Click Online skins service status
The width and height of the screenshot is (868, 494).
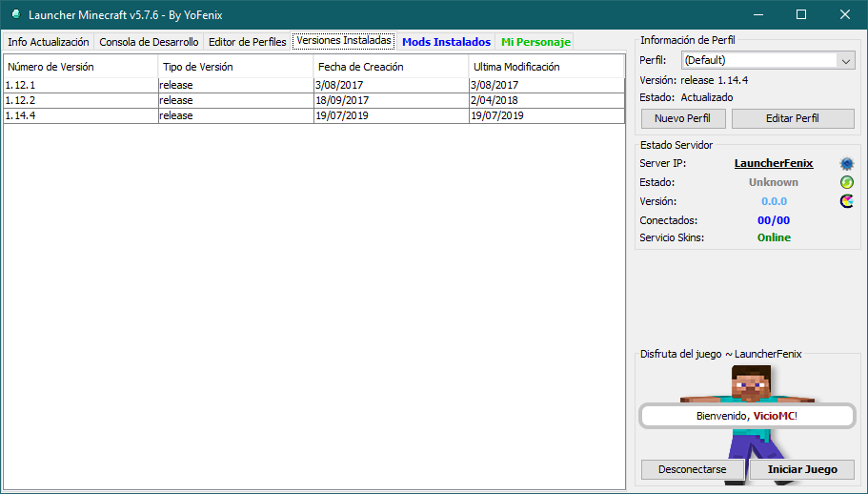774,237
